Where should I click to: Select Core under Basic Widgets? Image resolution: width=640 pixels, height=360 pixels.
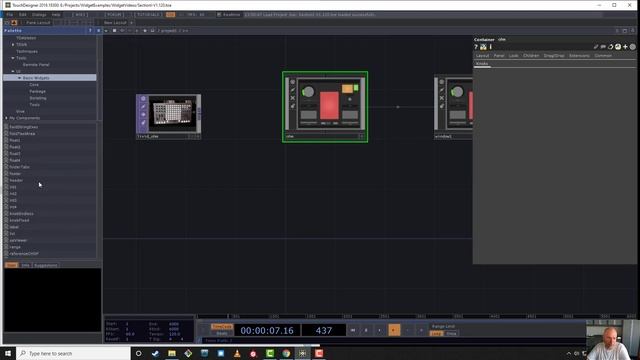click(34, 85)
